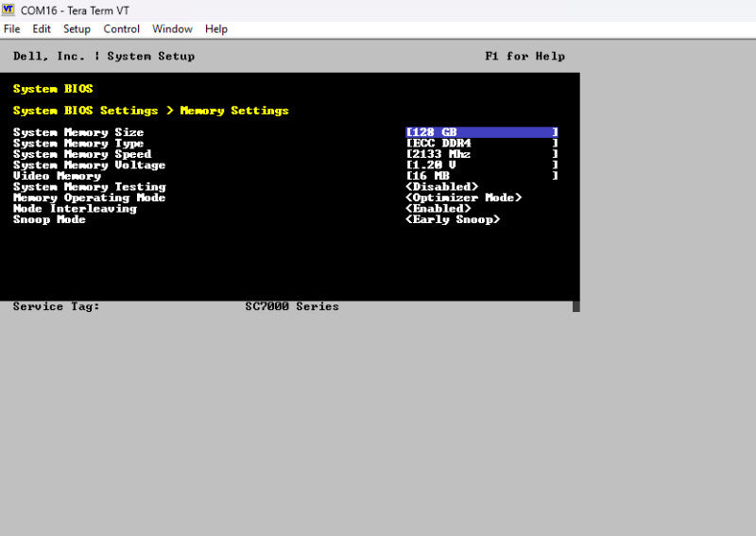Click the terminal cursor block beside the status line
This screenshot has height=536, width=756.
[576, 307]
